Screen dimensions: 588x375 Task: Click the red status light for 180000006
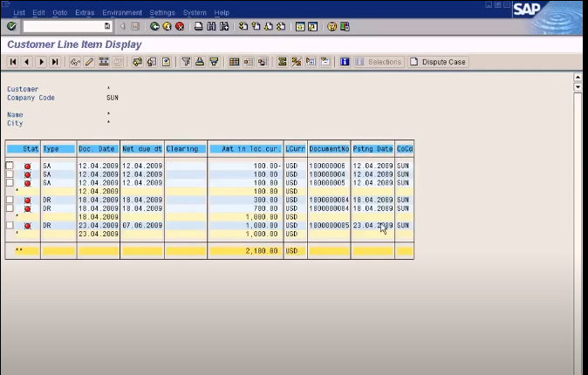(27, 166)
